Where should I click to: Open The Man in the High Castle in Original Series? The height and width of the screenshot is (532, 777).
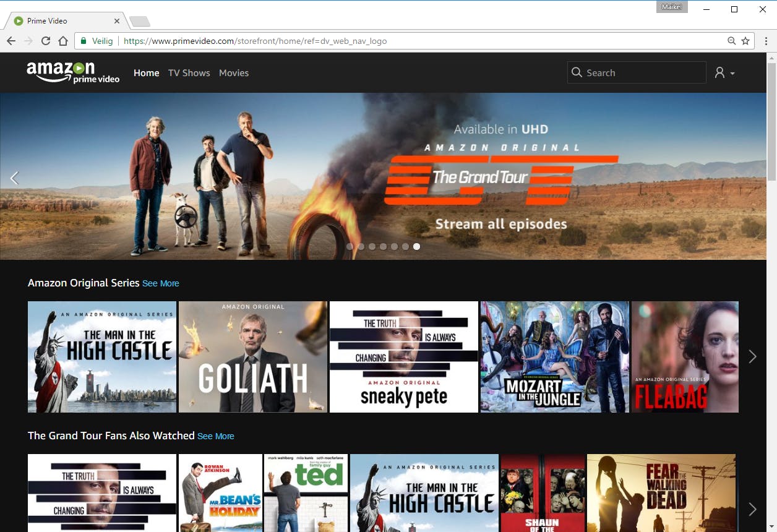102,357
